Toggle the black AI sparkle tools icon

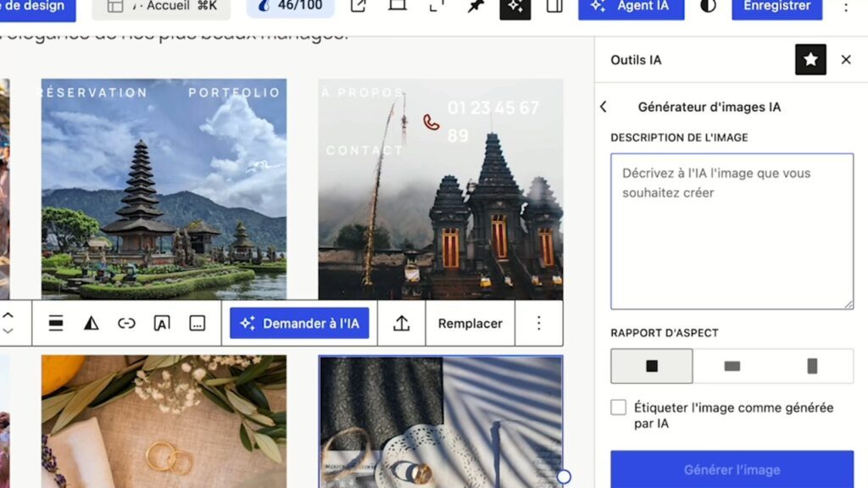point(515,7)
